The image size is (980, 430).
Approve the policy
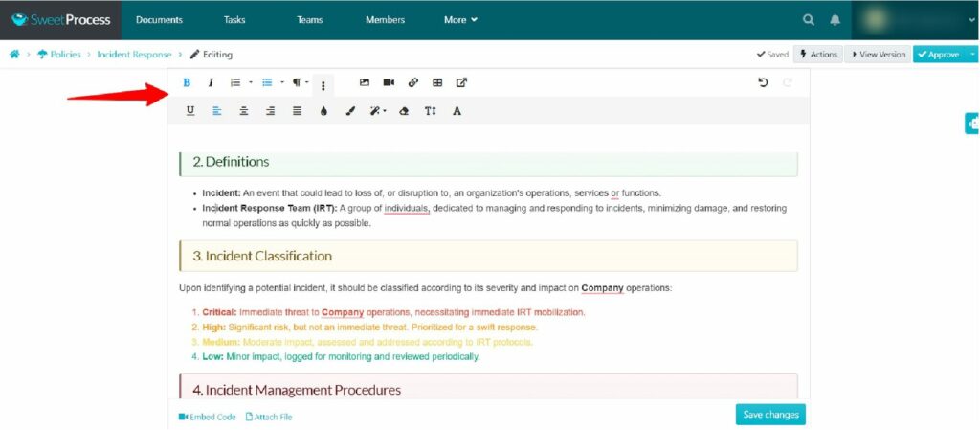coord(940,55)
